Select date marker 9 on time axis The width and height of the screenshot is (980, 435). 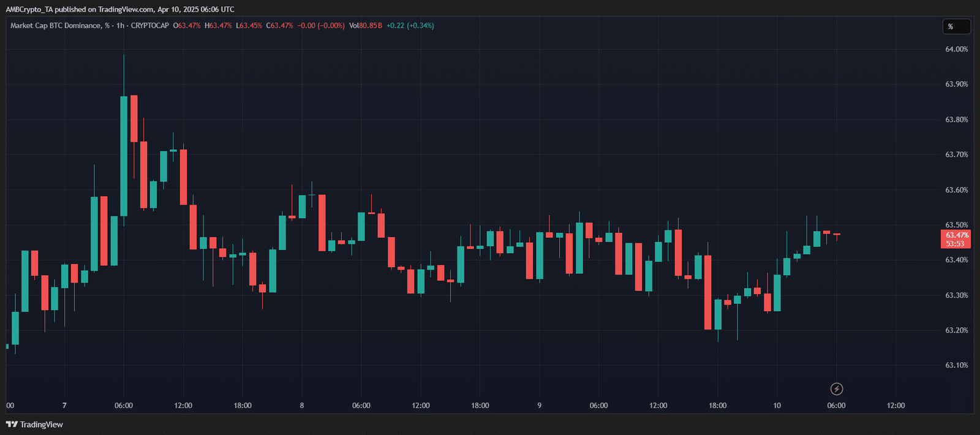pyautogui.click(x=539, y=406)
